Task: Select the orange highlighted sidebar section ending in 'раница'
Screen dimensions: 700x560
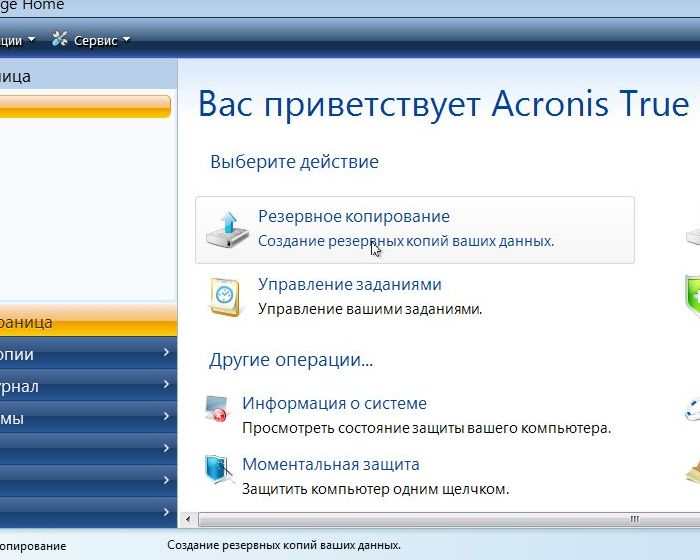Action: pyautogui.click(x=88, y=321)
